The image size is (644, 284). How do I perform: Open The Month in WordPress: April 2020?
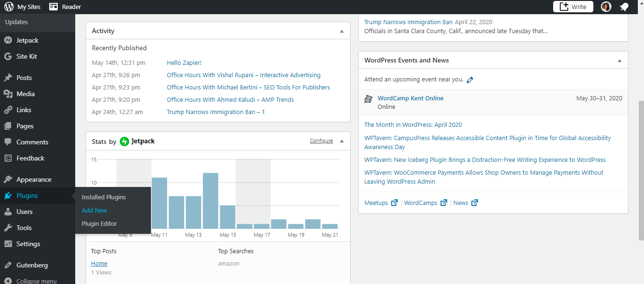pos(413,124)
